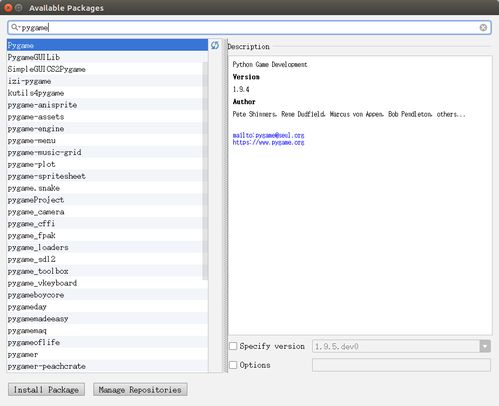Select the pygameProject package
The image size is (499, 406).
pyautogui.click(x=107, y=200)
